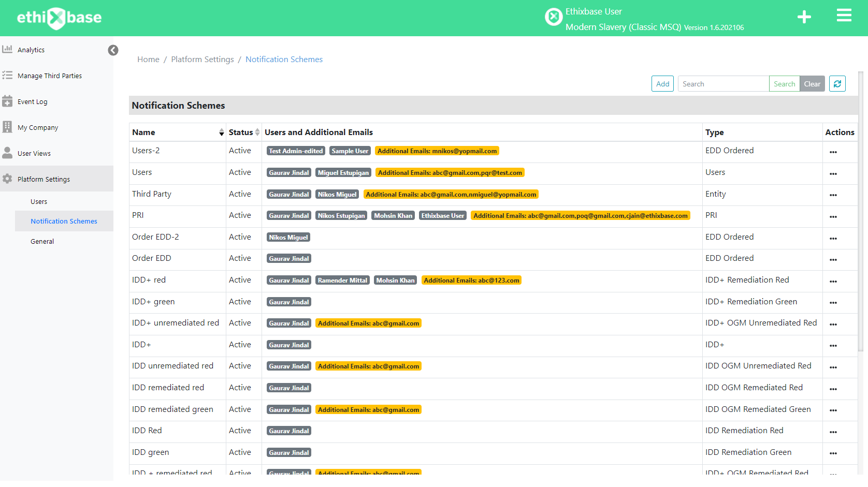Select Users under Platform Settings
This screenshot has width=868, height=487.
tap(38, 201)
